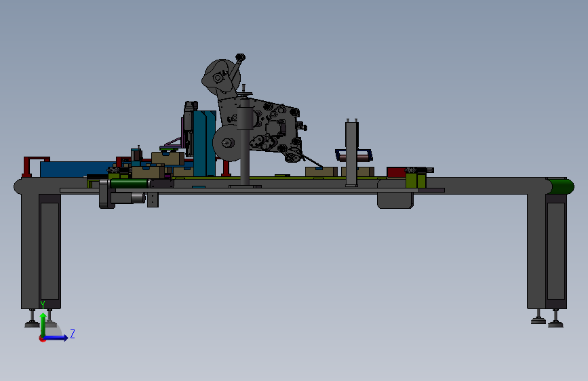Select the large round disk on labeling head
588x381 pixels.
pyautogui.click(x=227, y=143)
